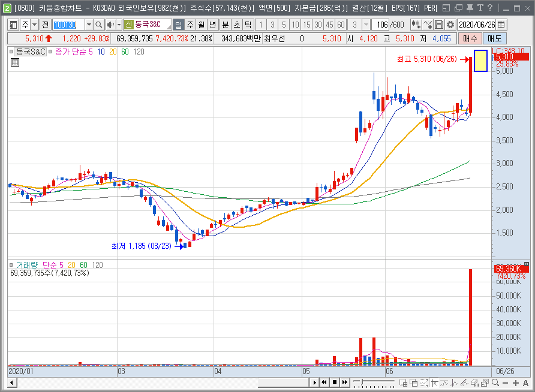Open the stock search magnifier
This screenshot has width=535, height=392.
click(98, 25)
